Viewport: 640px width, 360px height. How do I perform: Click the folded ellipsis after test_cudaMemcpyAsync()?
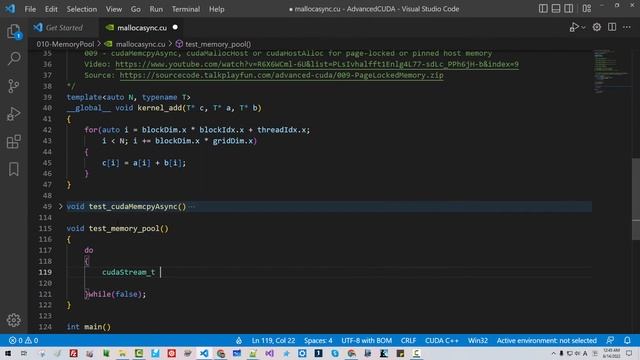point(192,207)
